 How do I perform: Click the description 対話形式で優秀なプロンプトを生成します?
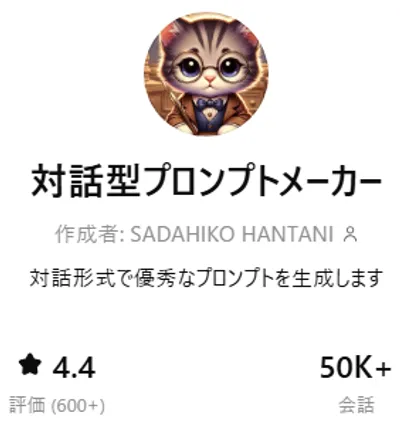(205, 278)
